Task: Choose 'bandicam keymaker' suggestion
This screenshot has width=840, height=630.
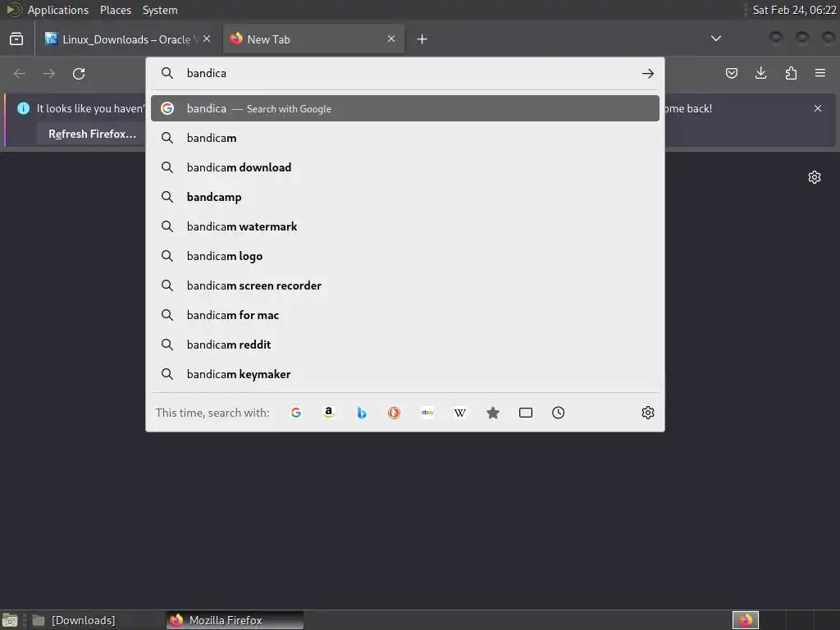Action: (x=405, y=373)
